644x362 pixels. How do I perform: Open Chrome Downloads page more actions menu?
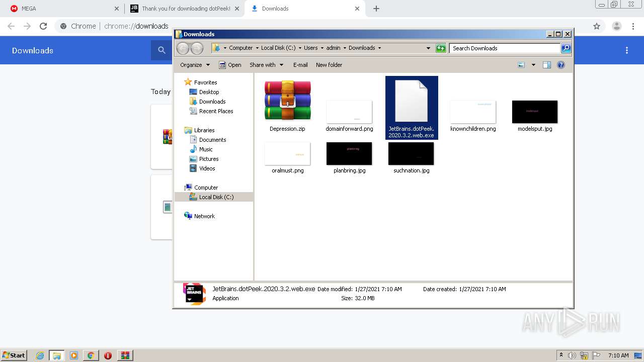[x=627, y=50]
